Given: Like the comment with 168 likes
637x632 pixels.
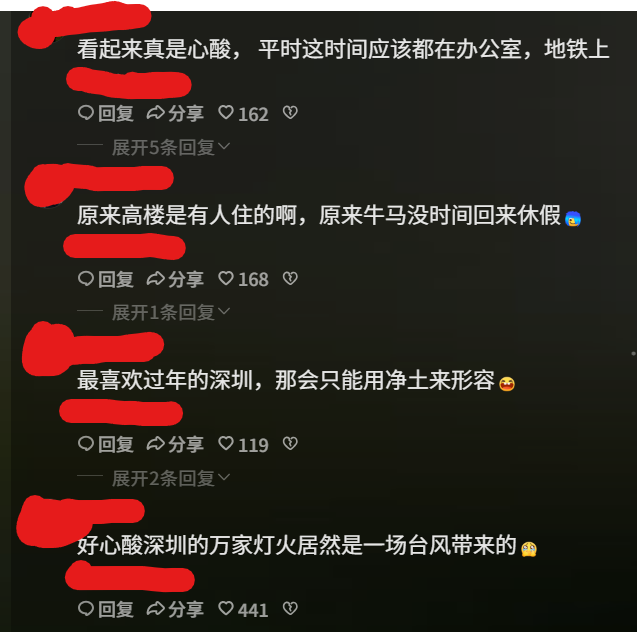Looking at the screenshot, I should tap(243, 279).
